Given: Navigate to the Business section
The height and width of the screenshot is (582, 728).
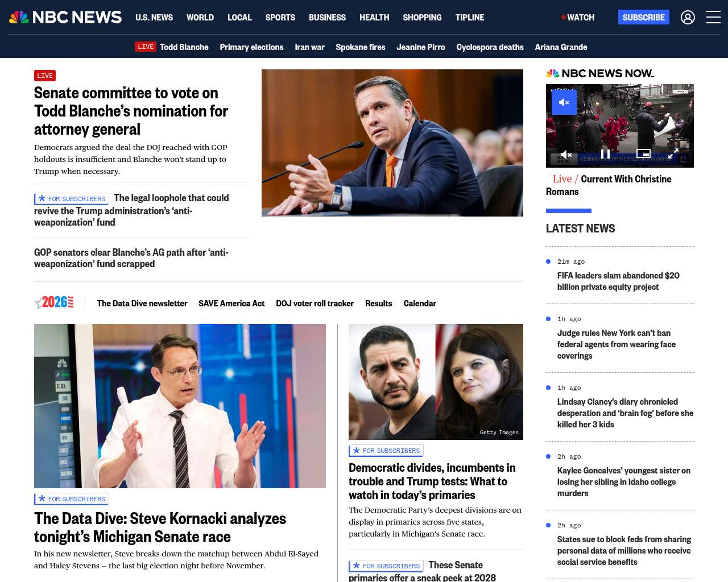Looking at the screenshot, I should pos(327,18).
